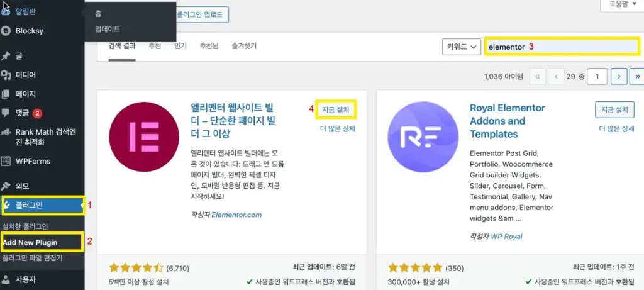644x290 pixels.
Task: Click the 사용자 users icon
Action: tap(6, 279)
